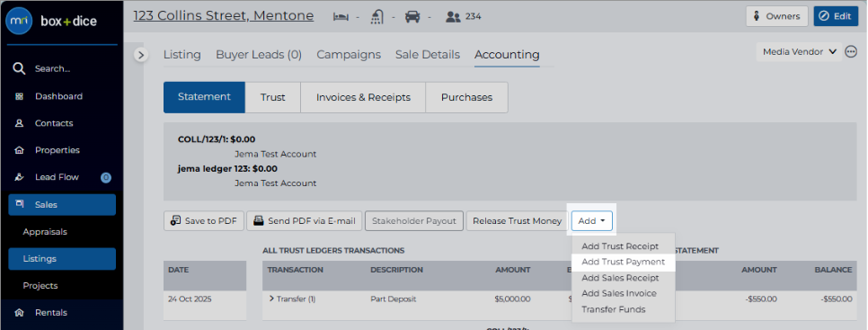Click the Lead Flow icon
The width and height of the screenshot is (868, 330).
tap(20, 177)
